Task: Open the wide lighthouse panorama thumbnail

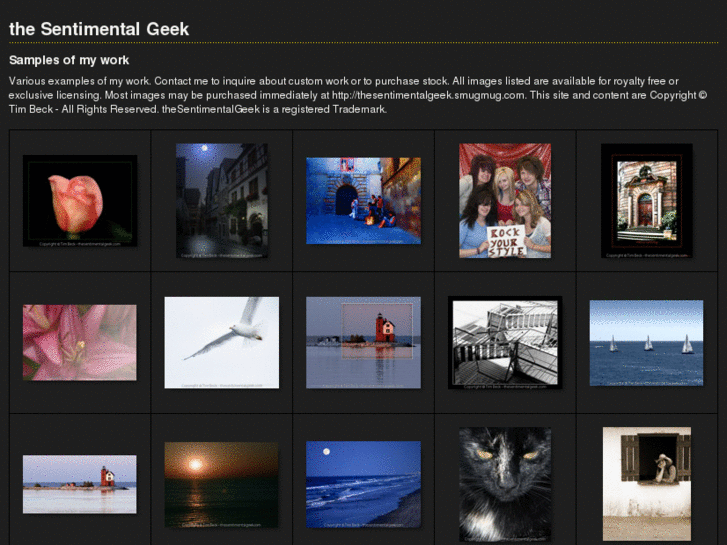Action: pyautogui.click(x=80, y=484)
